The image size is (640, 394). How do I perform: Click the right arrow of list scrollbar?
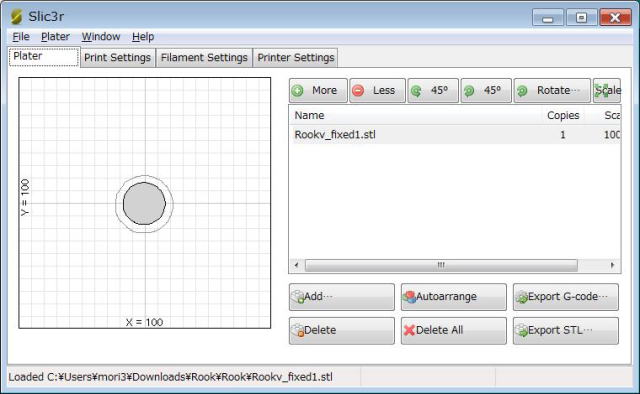click(612, 265)
